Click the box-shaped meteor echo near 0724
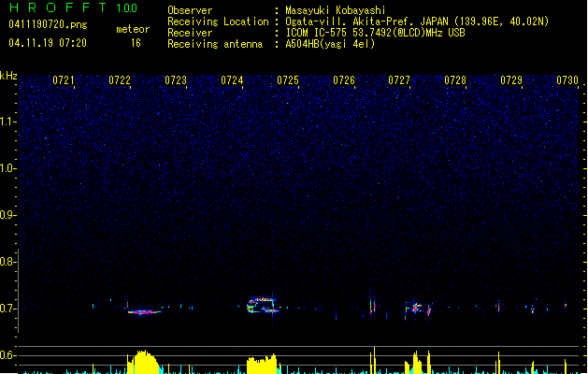This screenshot has width=588, height=374. 264,306
